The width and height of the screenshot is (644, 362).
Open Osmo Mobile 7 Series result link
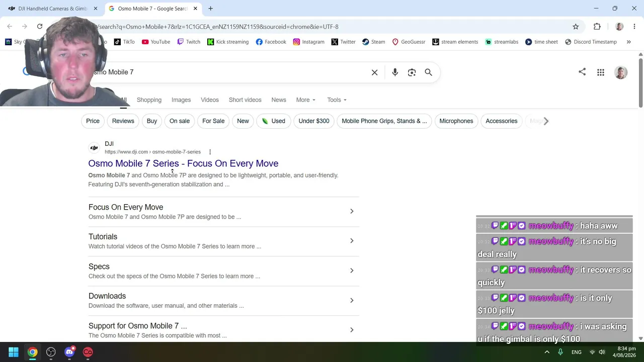coord(183,163)
